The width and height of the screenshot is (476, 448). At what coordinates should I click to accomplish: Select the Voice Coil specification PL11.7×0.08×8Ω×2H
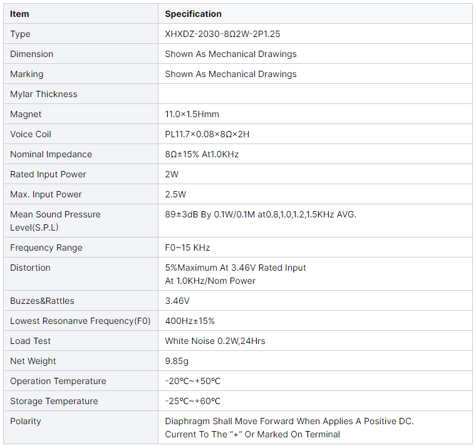pos(207,134)
